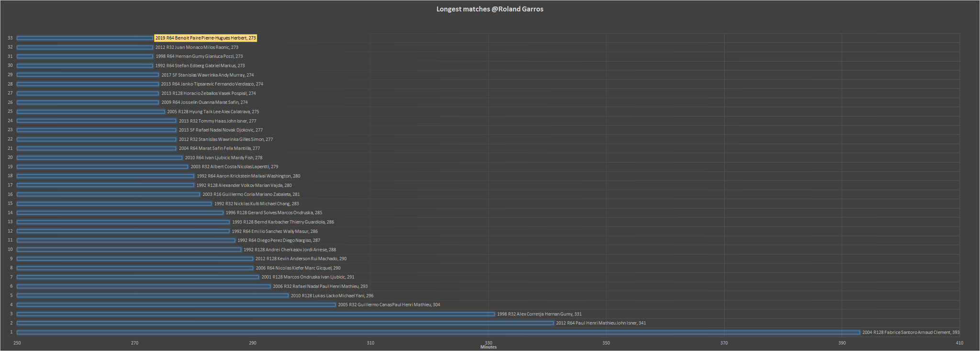Click the label '1998 R64 Hernan Gumy Gianluca Pozzi, 273'
The width and height of the screenshot is (980, 351).
tap(199, 57)
